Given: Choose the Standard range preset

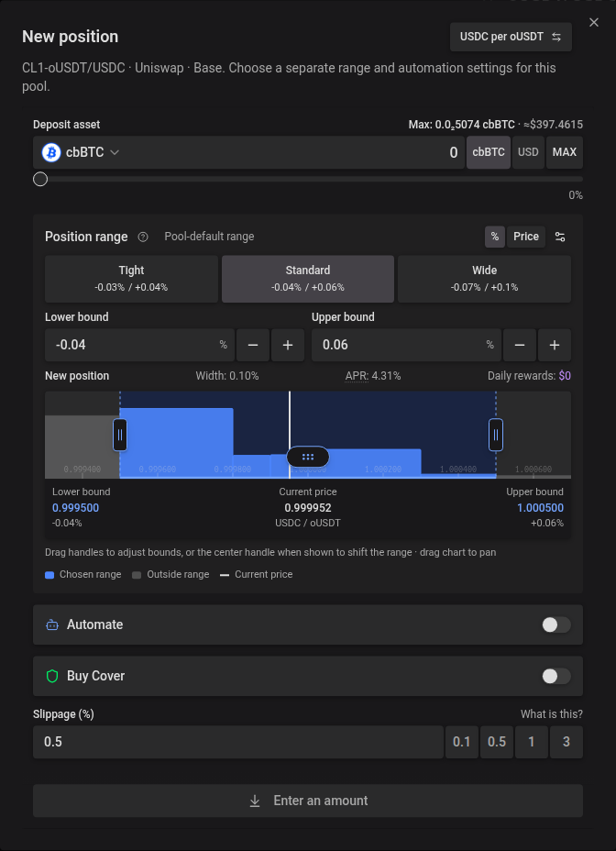Looking at the screenshot, I should (x=308, y=279).
